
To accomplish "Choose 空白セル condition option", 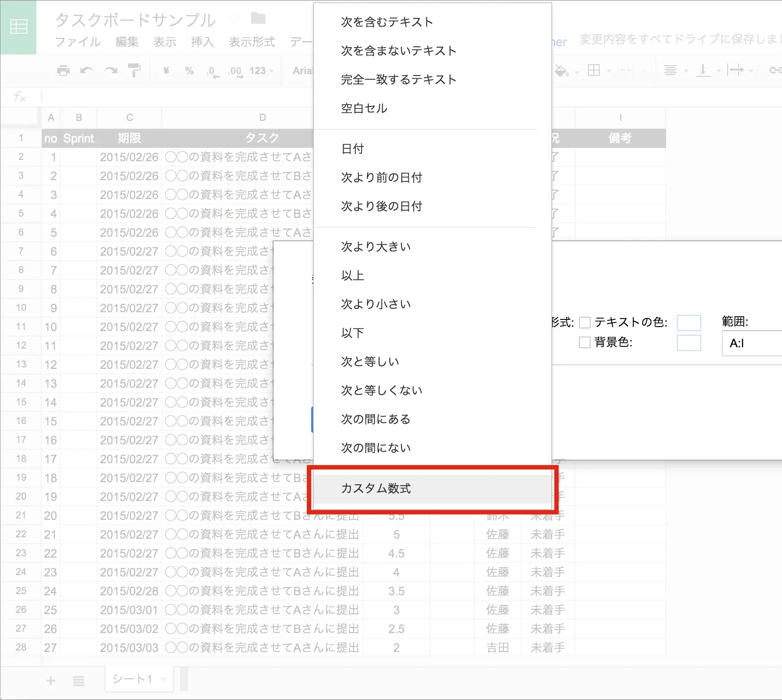I will pos(364,108).
